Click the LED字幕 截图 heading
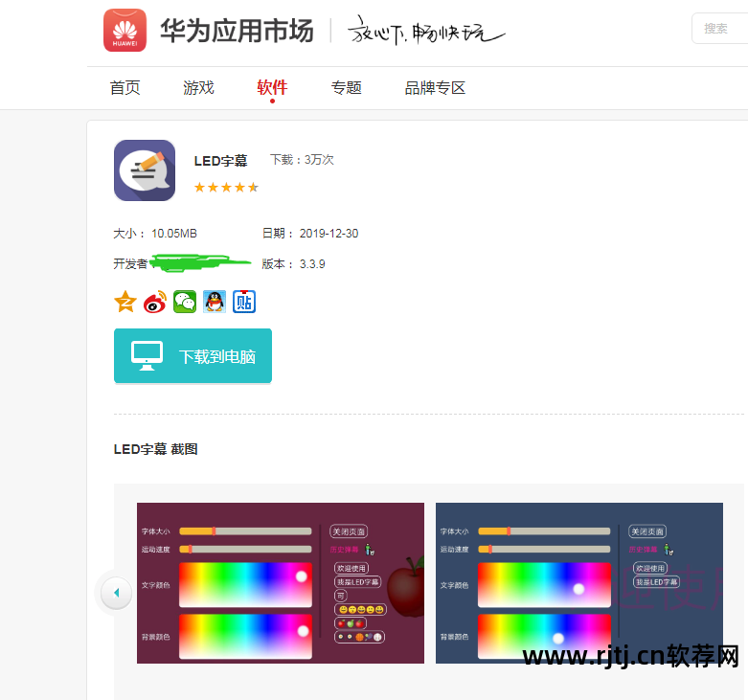The height and width of the screenshot is (700, 748). pyautogui.click(x=155, y=449)
